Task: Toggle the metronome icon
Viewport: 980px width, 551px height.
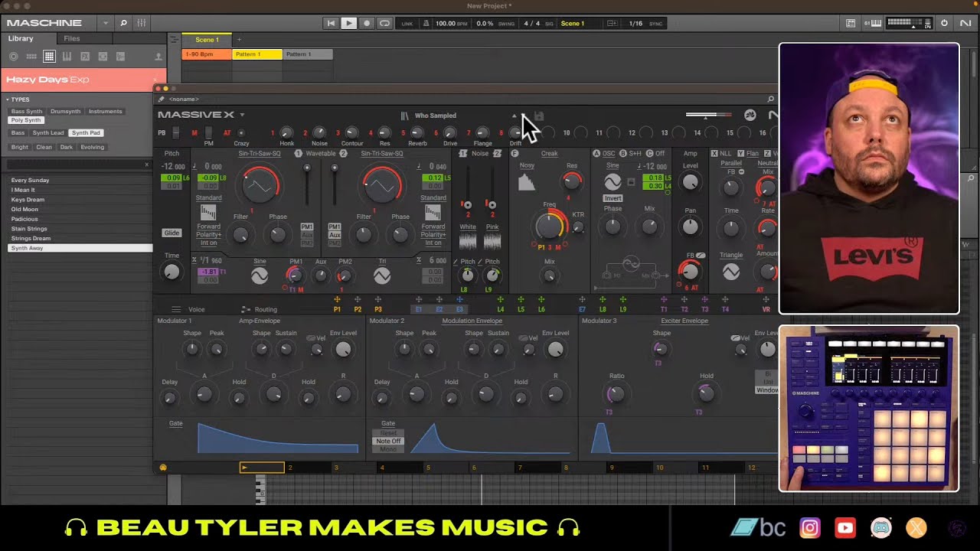Action: tap(426, 23)
